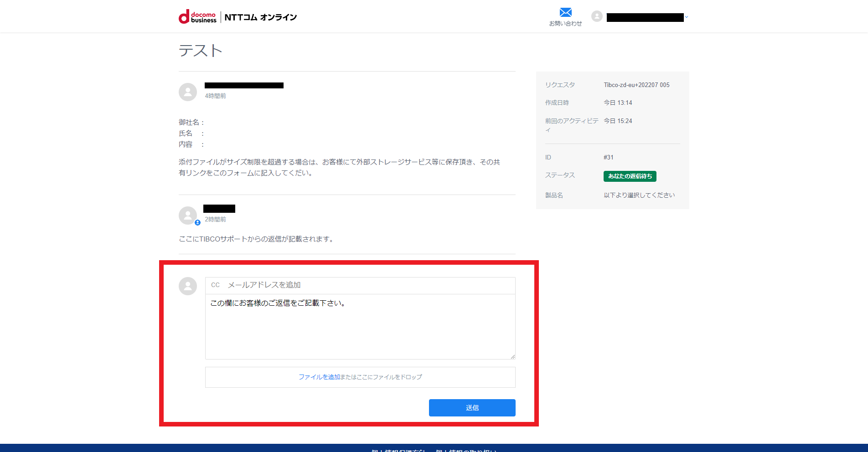Select the 製品名 value 以下より選択してください

639,195
